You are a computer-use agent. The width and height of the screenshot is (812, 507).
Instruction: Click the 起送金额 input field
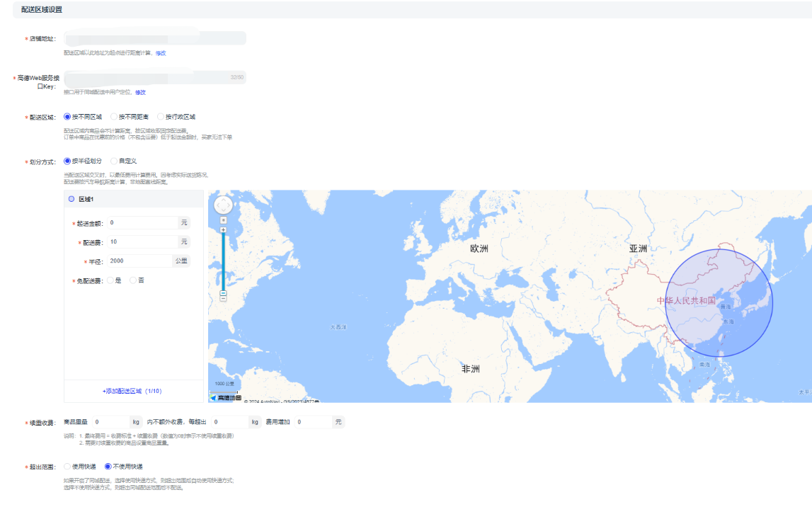click(142, 222)
